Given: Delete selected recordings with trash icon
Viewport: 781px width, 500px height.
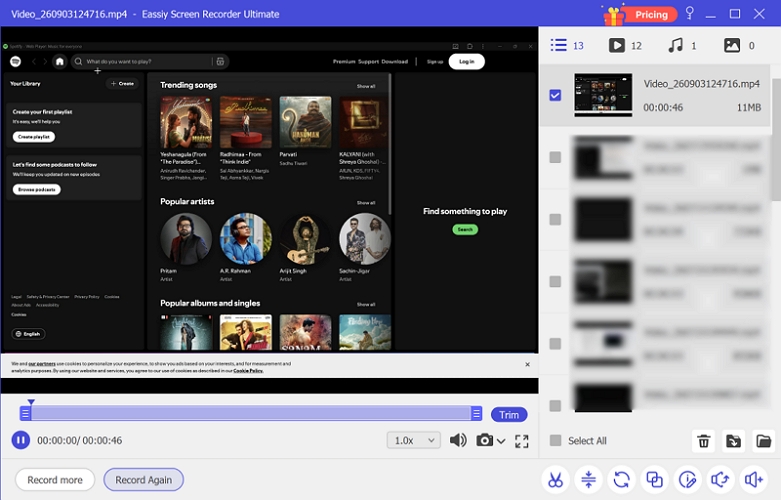Looking at the screenshot, I should click(x=703, y=441).
